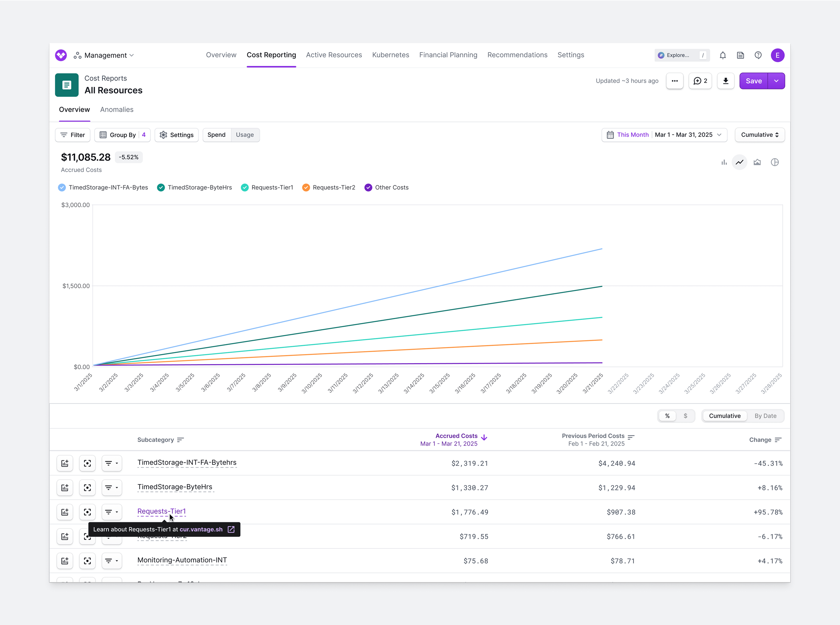Open the comments icon showing 2
Image resolution: width=840 pixels, height=625 pixels.
tap(700, 81)
